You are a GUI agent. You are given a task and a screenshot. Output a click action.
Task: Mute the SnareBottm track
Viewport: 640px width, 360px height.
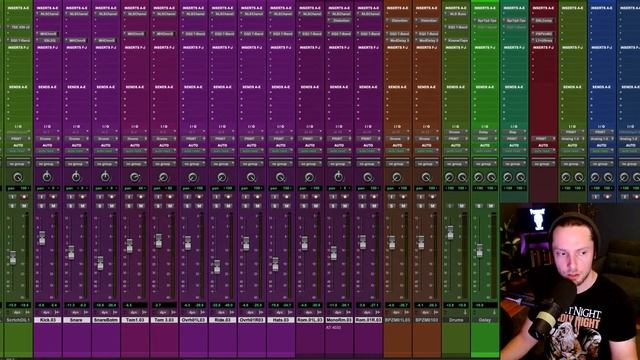111,206
